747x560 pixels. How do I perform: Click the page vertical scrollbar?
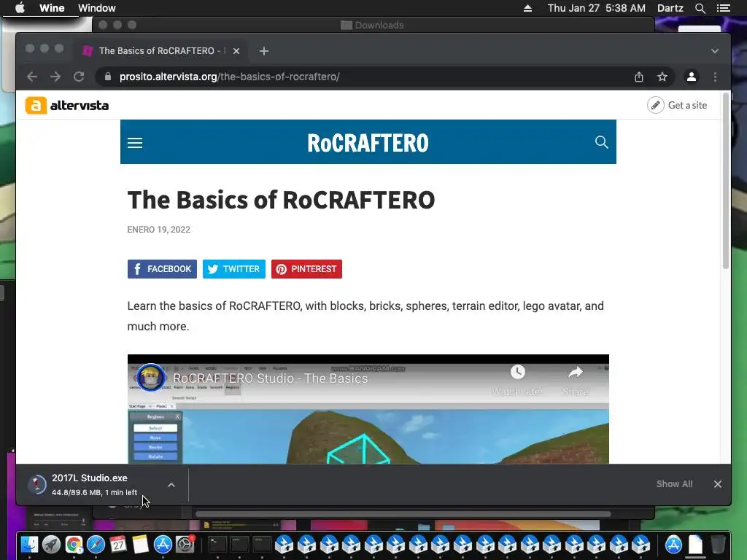click(x=726, y=181)
